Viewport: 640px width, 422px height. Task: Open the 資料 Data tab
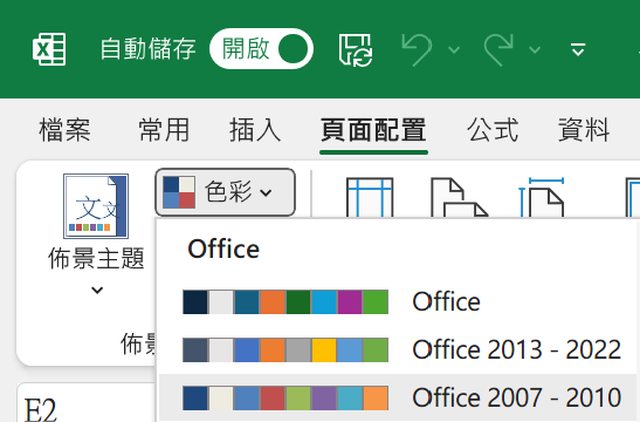tap(584, 130)
